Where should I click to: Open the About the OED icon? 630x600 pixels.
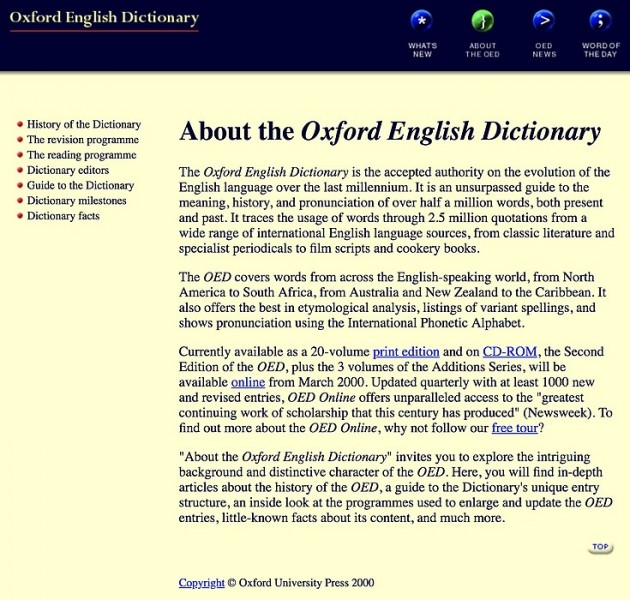point(482,21)
